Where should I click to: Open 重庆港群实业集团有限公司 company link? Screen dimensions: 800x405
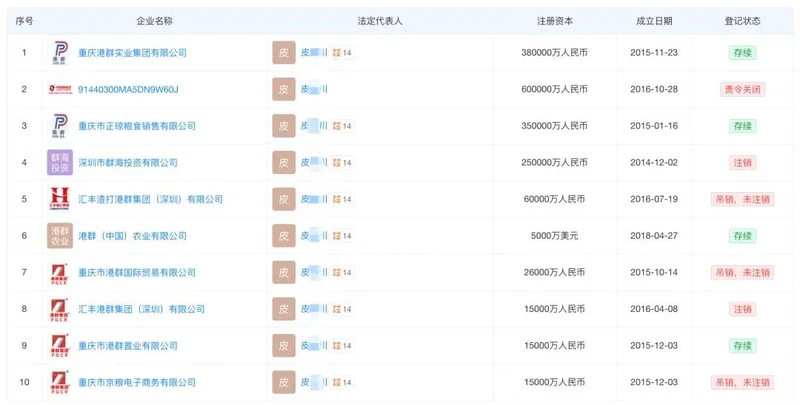pos(133,53)
